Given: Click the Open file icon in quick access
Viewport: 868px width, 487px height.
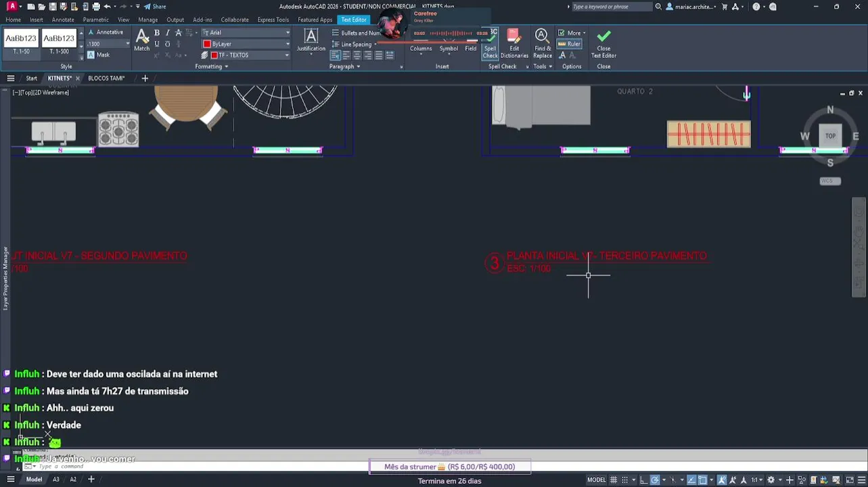Looking at the screenshot, I should click(42, 7).
